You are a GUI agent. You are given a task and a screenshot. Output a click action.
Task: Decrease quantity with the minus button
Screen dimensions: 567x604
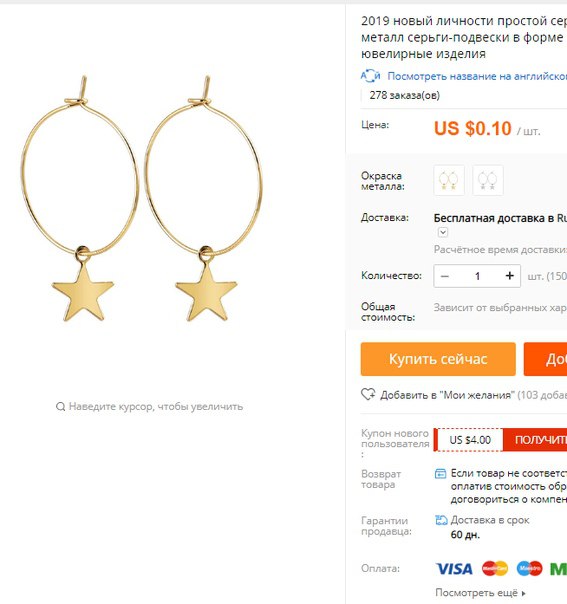coord(445,276)
